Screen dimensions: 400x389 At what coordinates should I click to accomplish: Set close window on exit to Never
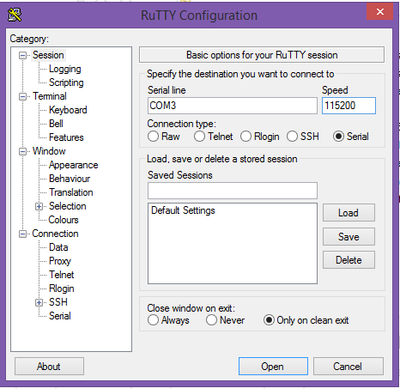(x=225, y=320)
